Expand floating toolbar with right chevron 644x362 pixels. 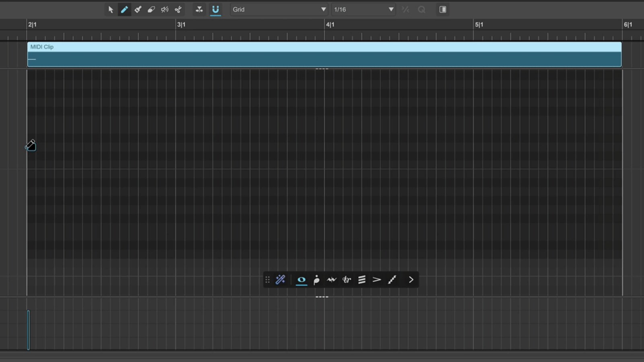tap(411, 280)
